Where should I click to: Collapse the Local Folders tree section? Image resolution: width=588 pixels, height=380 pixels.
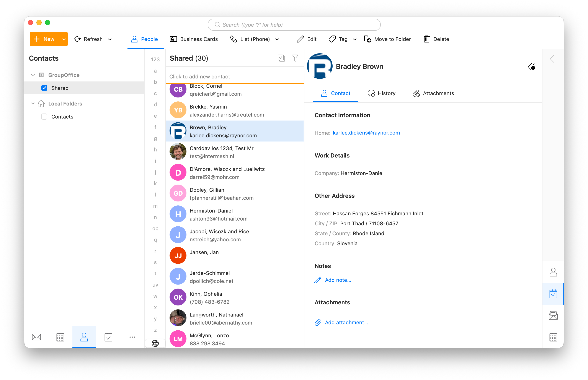point(33,104)
